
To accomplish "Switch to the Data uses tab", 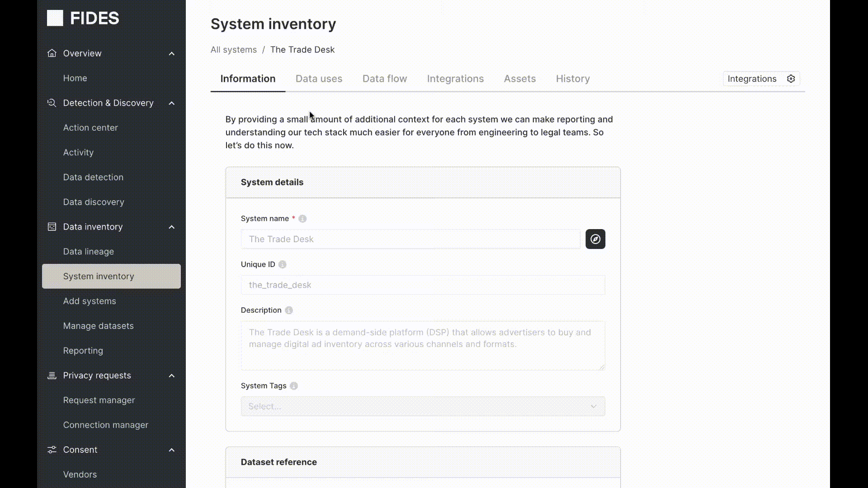I will tap(319, 79).
